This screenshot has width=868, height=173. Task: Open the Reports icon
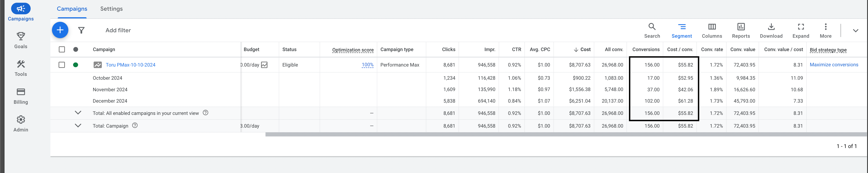tap(741, 30)
